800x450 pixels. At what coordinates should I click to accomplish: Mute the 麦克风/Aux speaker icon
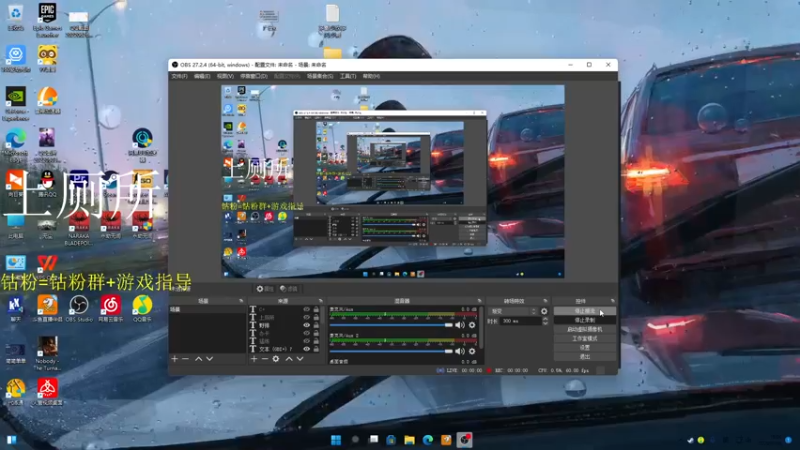pyautogui.click(x=460, y=325)
